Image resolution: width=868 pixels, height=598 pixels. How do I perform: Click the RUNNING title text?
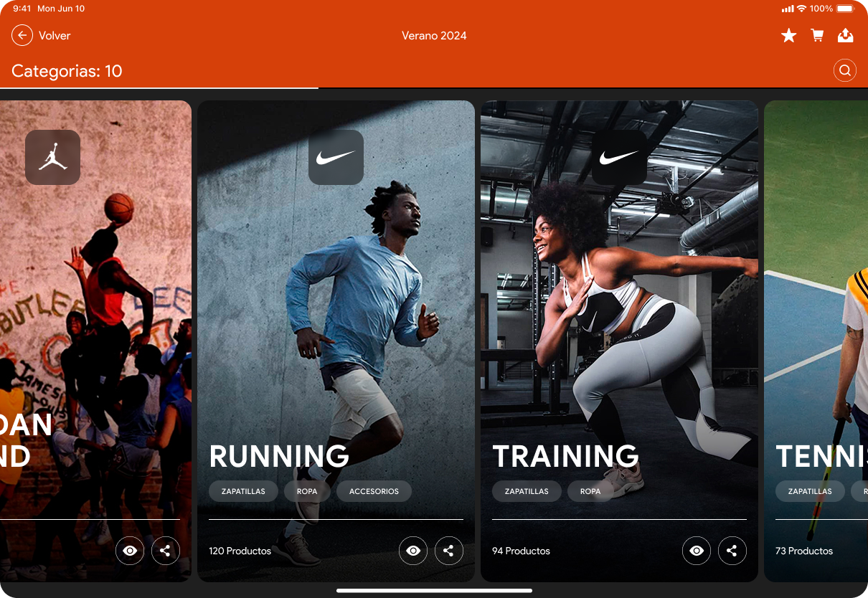(279, 456)
